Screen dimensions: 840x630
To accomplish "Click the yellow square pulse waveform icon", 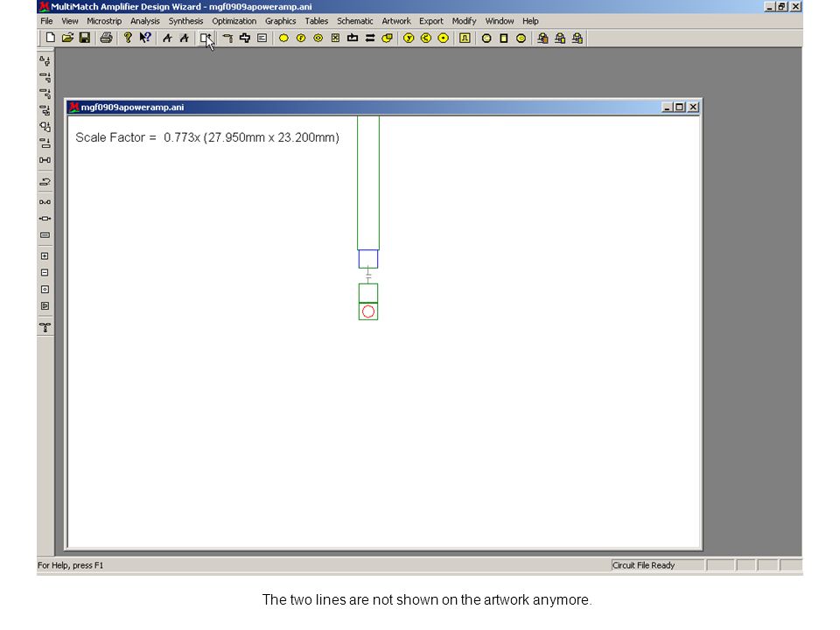I will [465, 38].
